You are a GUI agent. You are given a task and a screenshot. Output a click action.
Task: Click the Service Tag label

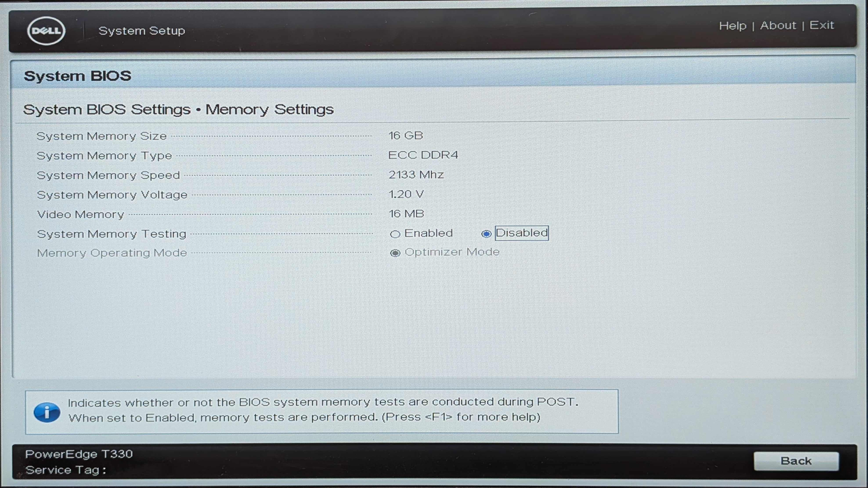click(x=66, y=470)
